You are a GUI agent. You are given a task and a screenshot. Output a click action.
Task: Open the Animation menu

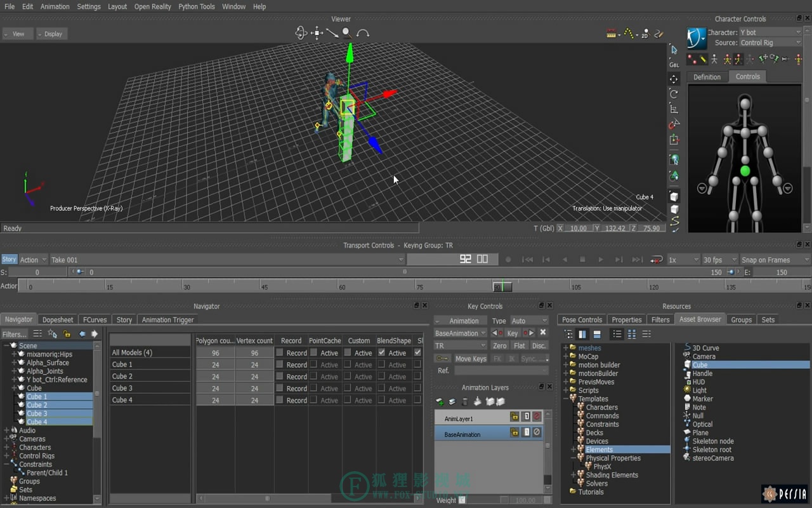click(55, 6)
